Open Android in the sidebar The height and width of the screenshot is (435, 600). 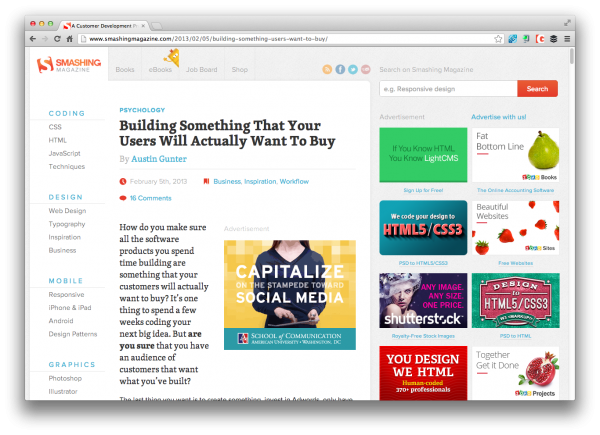(x=61, y=321)
